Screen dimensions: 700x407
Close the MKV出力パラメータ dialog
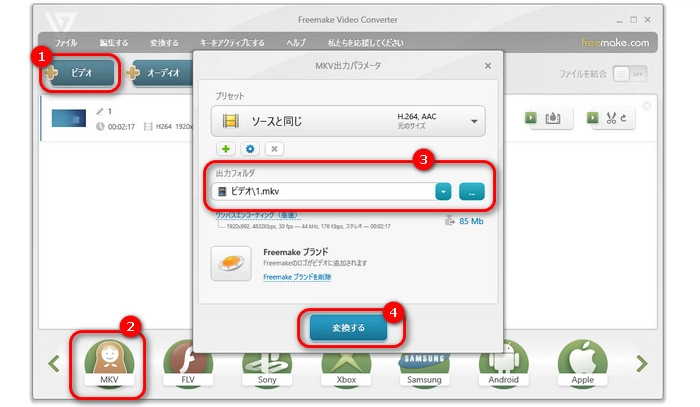click(488, 66)
